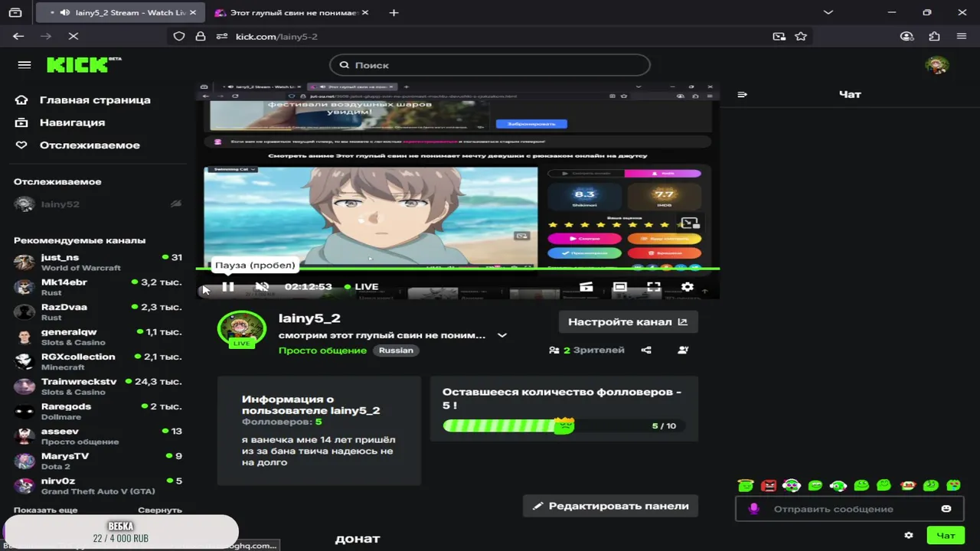The width and height of the screenshot is (980, 551).
Task: Open RazDvaa recommended channel
Action: (x=98, y=311)
